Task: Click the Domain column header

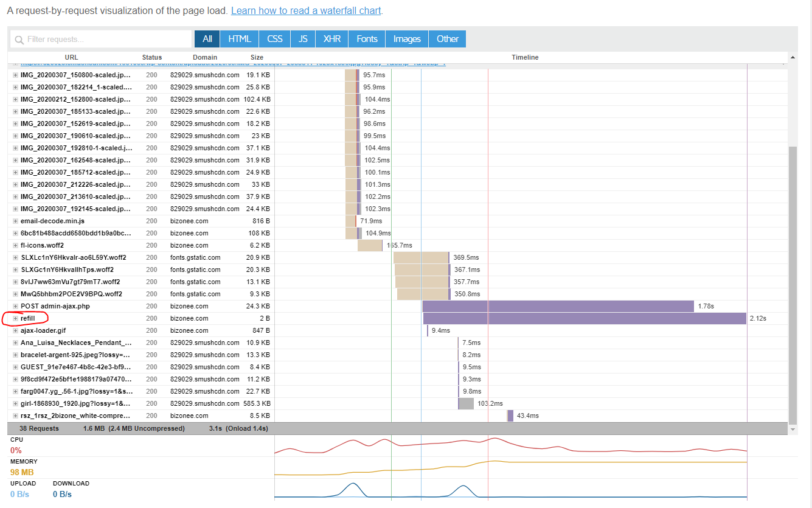Action: (205, 57)
